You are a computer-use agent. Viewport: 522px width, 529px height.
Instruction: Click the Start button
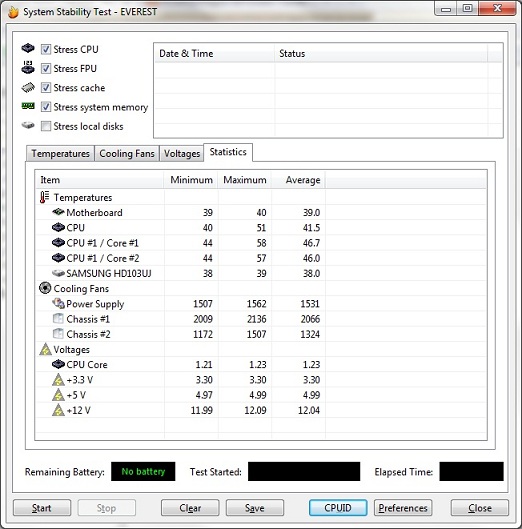[x=42, y=508]
